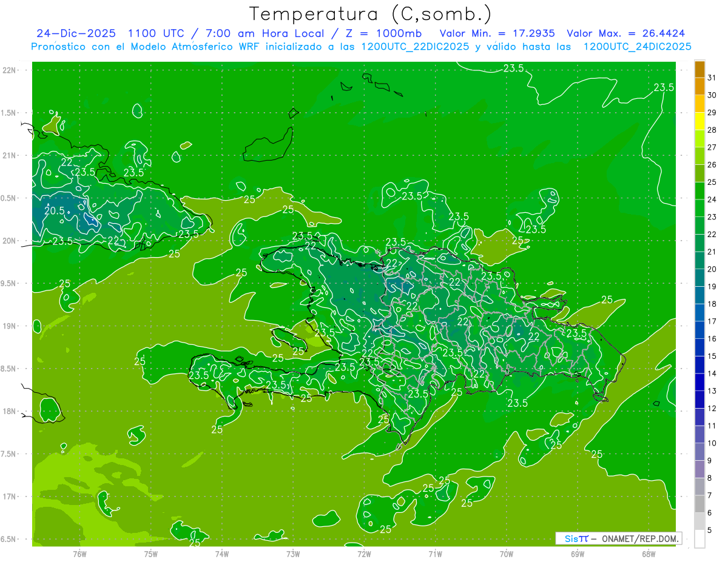Click the '74W' longitude axis label

pyautogui.click(x=222, y=554)
